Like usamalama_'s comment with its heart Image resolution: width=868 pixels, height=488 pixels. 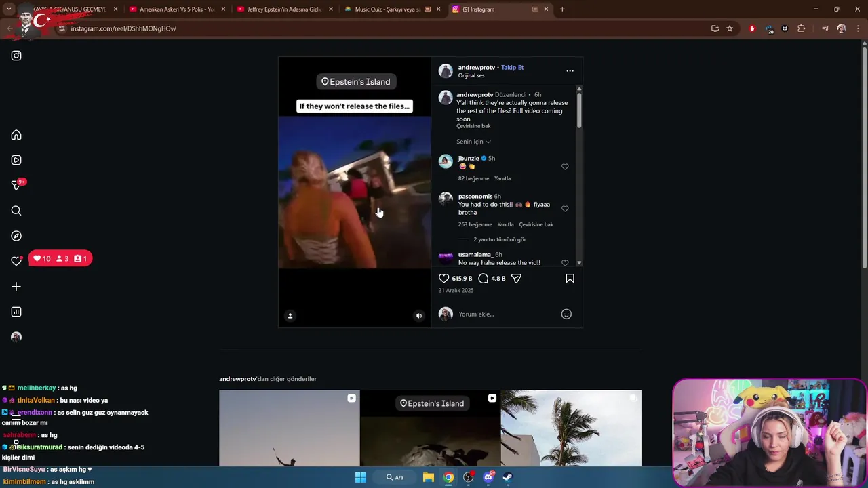pos(565,263)
